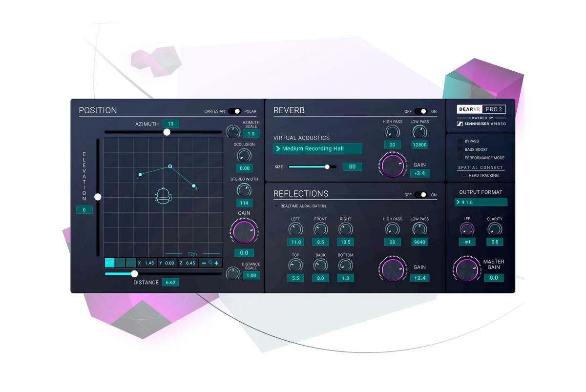This screenshot has height=392, width=586.
Task: Click the zoom in plus icon
Action: click(x=216, y=263)
